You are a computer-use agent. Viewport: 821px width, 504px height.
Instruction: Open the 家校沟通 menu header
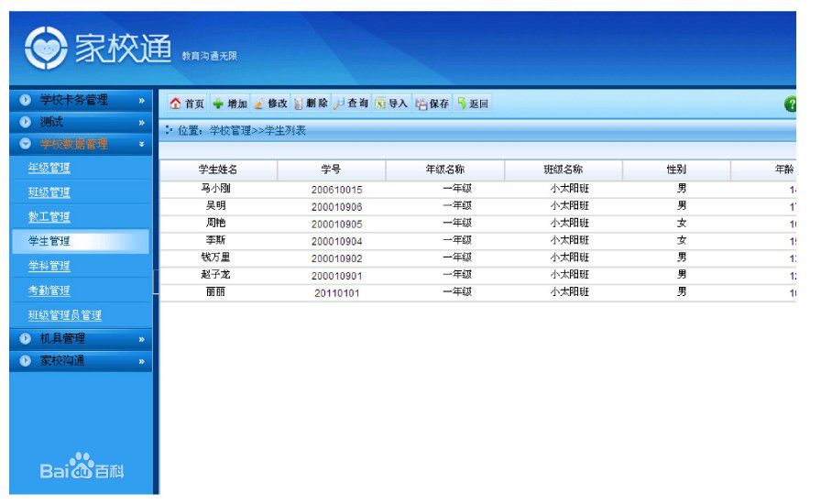81,361
